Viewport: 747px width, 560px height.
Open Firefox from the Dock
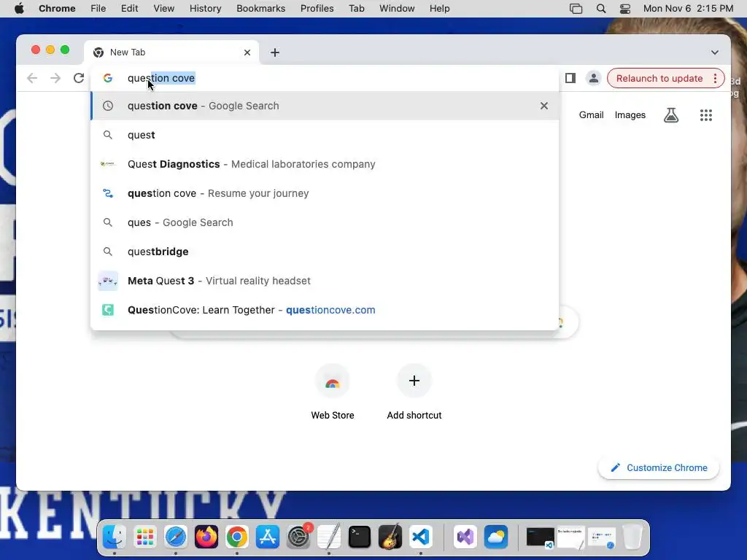coord(206,537)
